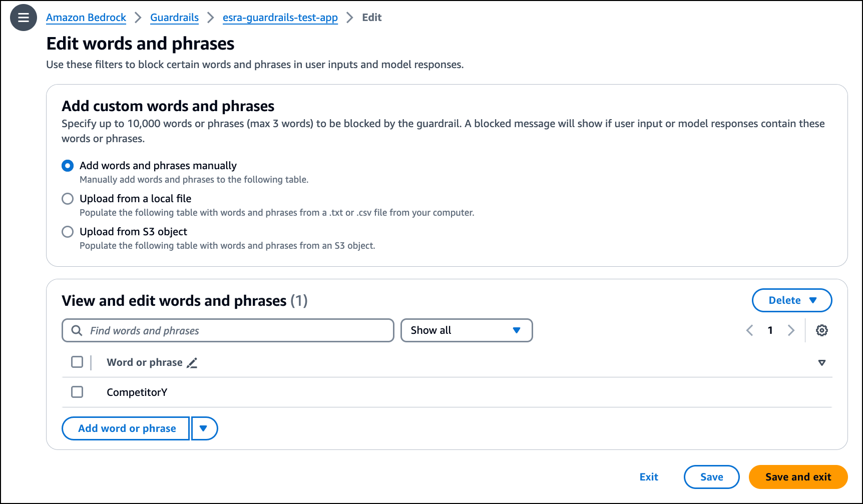Select Upload from S3 object option
The image size is (863, 504).
68,232
